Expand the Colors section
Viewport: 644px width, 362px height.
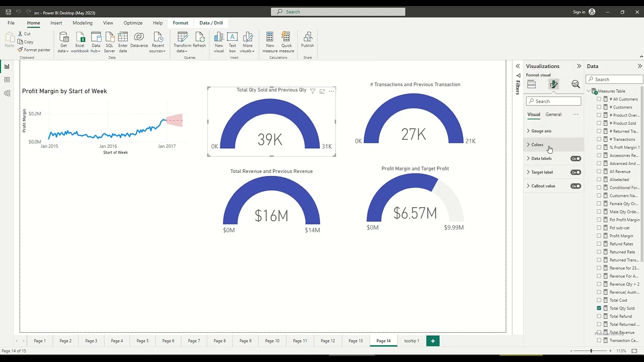point(528,145)
